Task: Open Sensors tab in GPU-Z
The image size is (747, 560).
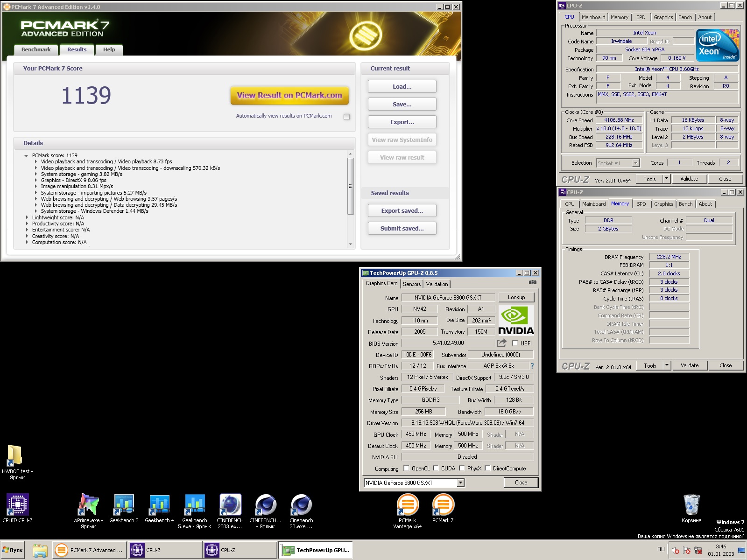Action: (412, 284)
